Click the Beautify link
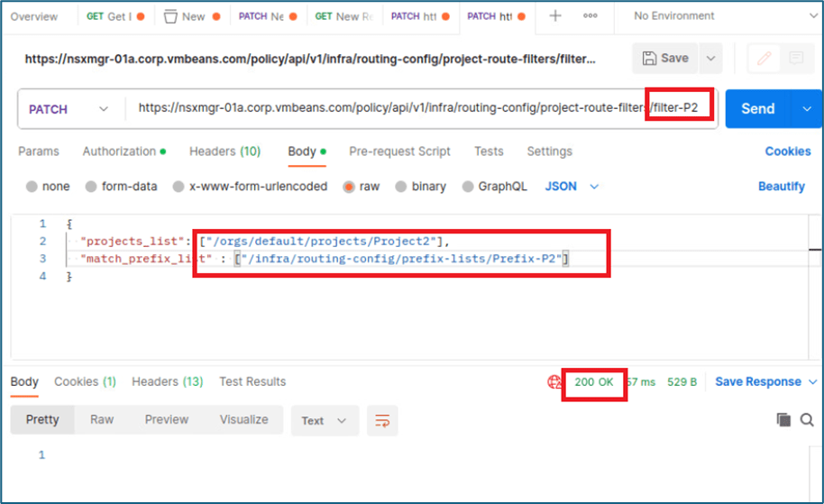 (x=781, y=187)
